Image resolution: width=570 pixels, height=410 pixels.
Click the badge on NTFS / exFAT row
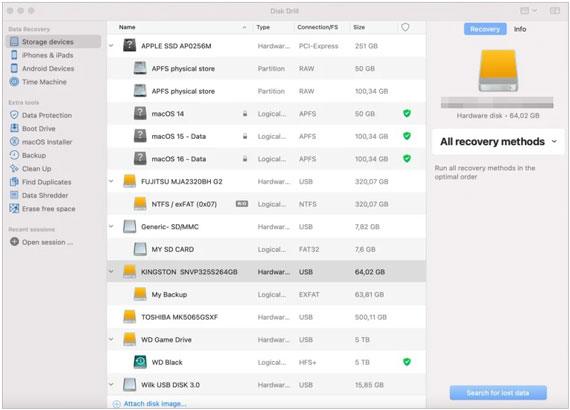242,204
